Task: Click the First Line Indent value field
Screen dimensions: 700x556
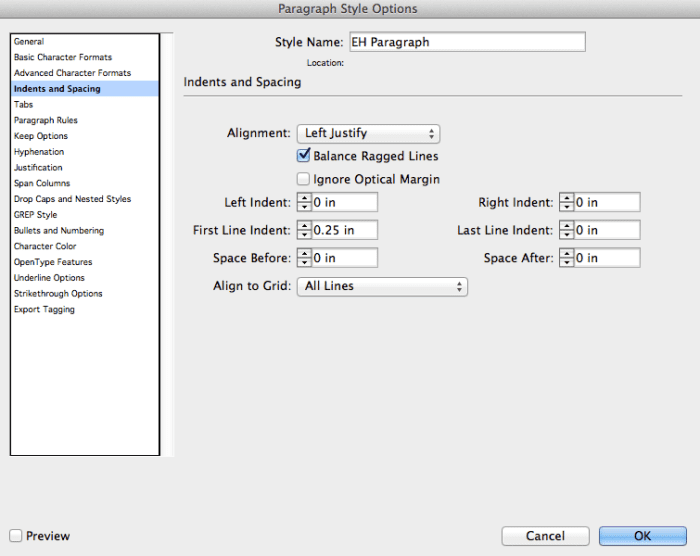Action: click(344, 230)
